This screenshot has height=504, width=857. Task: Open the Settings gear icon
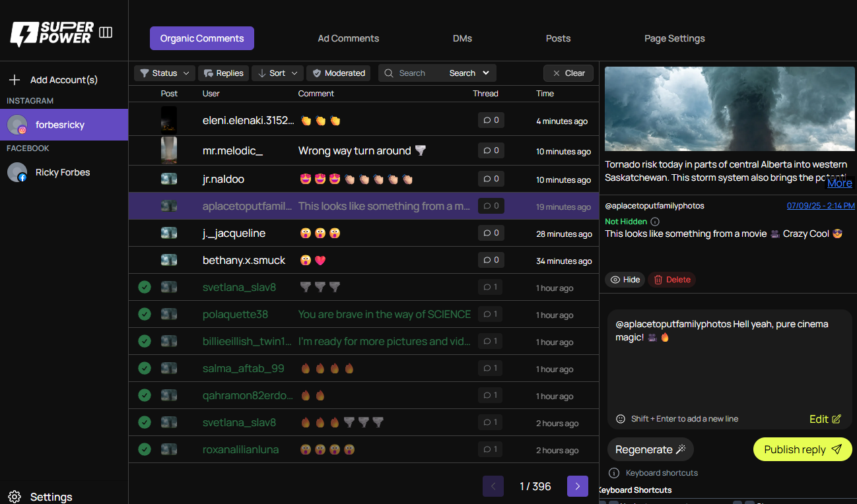point(15,497)
